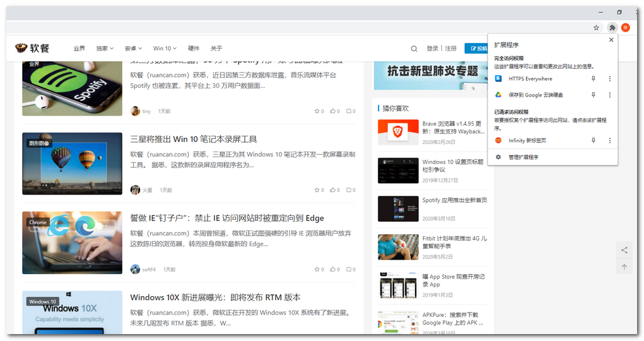Pin the Google Drive save extension
The image size is (644, 341).
point(593,95)
